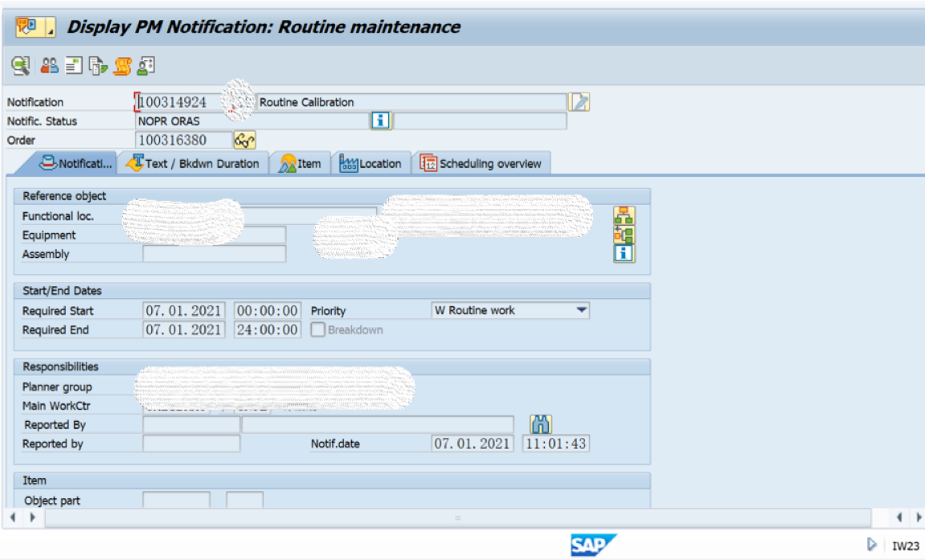Click right arrow next to scrollbar left arrow
925x560 pixels.
(x=32, y=517)
